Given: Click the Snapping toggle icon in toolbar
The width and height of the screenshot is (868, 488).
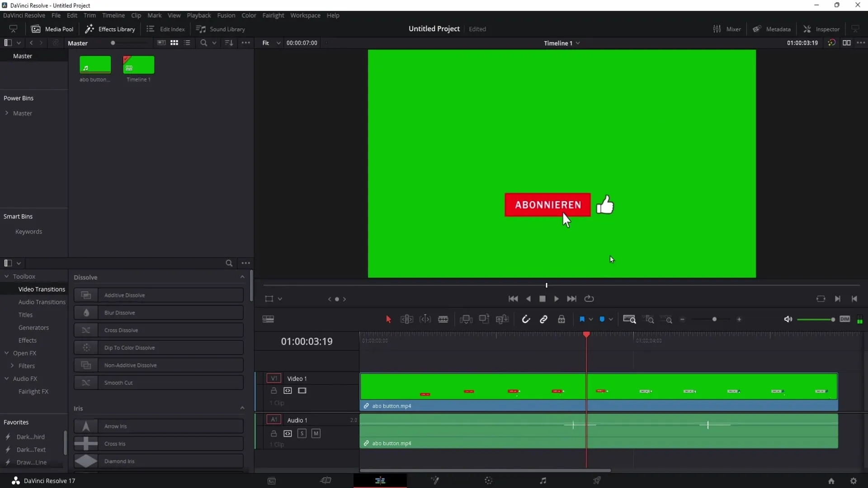Looking at the screenshot, I should (x=526, y=319).
